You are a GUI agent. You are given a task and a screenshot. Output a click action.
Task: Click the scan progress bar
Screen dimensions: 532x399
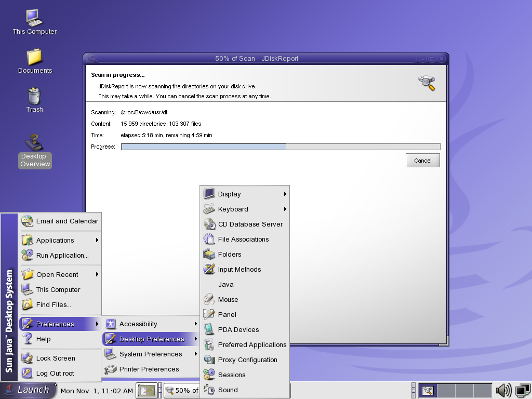pos(281,147)
